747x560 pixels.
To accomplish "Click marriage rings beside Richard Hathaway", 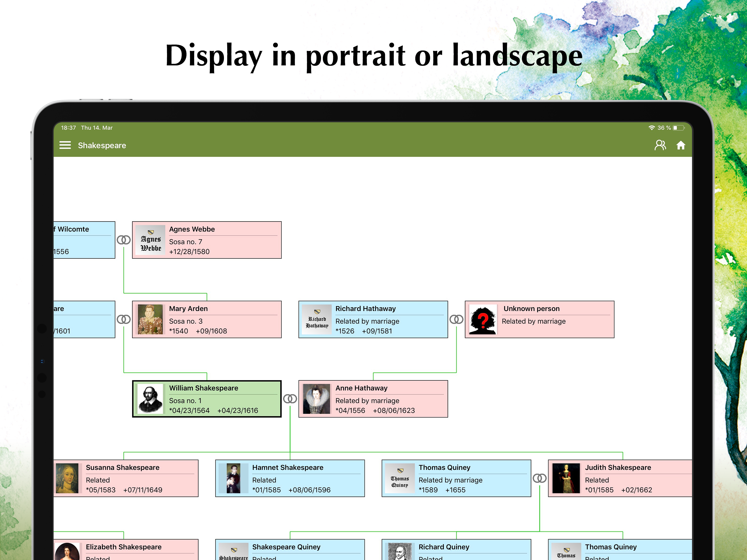I will (456, 319).
